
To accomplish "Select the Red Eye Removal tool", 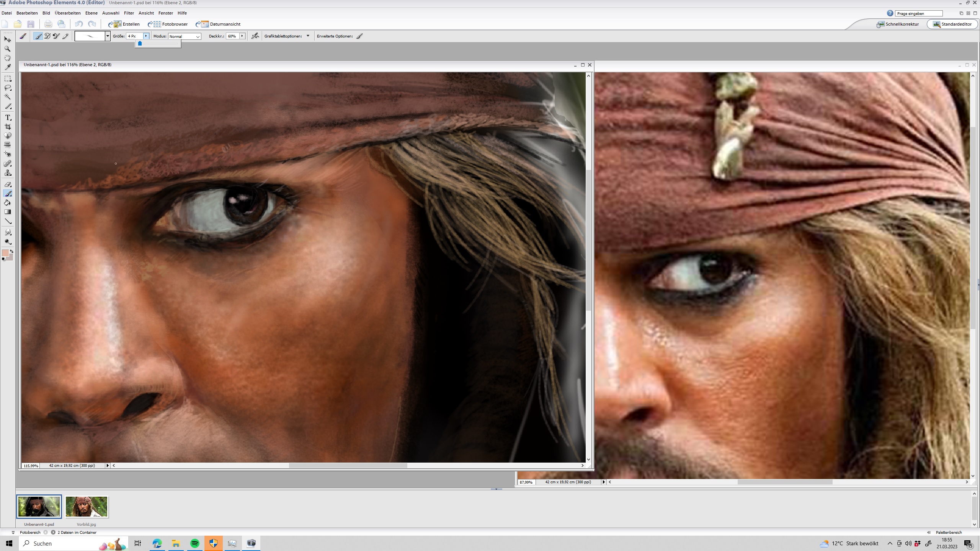I will click(7, 154).
